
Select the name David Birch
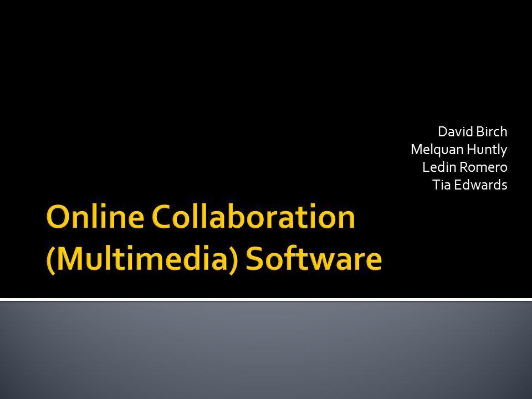click(472, 132)
